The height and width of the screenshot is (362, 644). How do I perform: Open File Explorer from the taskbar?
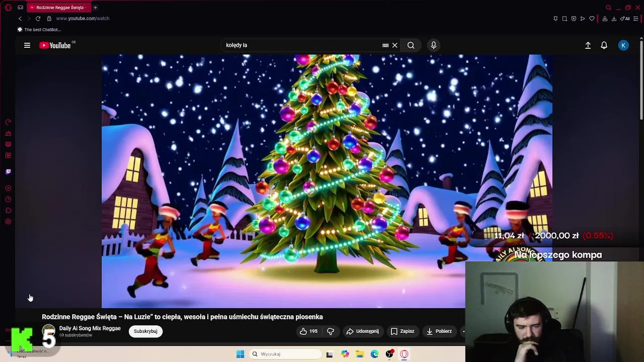pos(360,354)
